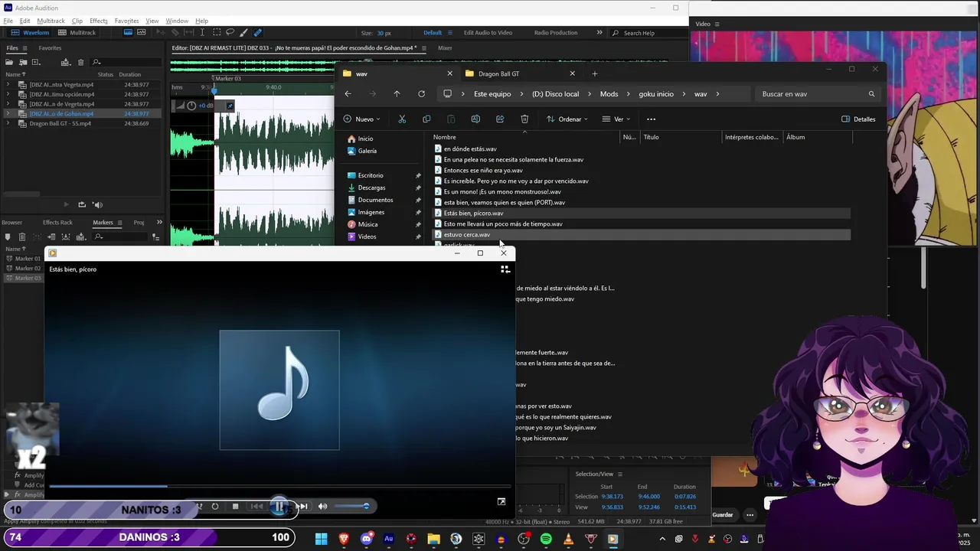Switch to Multitrack view in Audition
This screenshot has height=551, width=980.
[x=77, y=33]
